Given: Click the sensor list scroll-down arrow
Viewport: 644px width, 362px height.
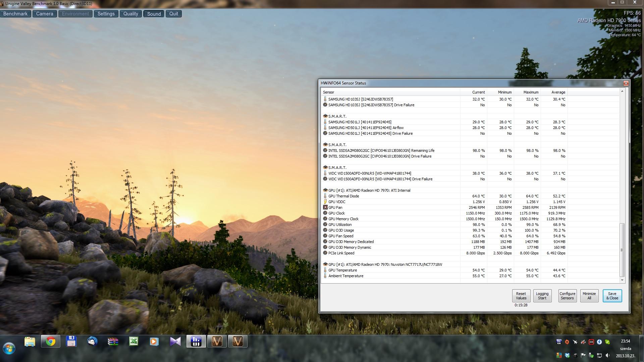Looking at the screenshot, I should point(622,280).
